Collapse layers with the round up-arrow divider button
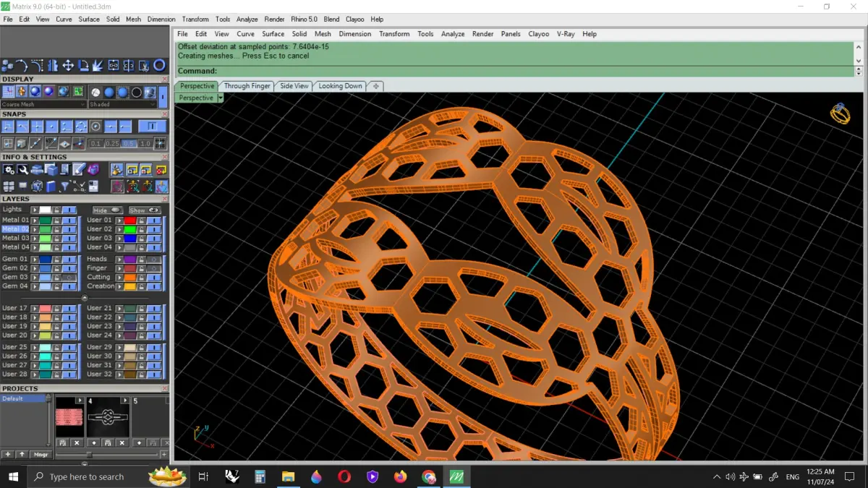This screenshot has width=868, height=488. coord(85,298)
